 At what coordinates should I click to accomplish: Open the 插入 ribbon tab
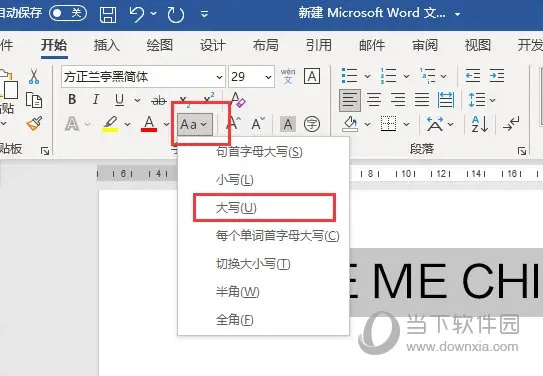107,45
